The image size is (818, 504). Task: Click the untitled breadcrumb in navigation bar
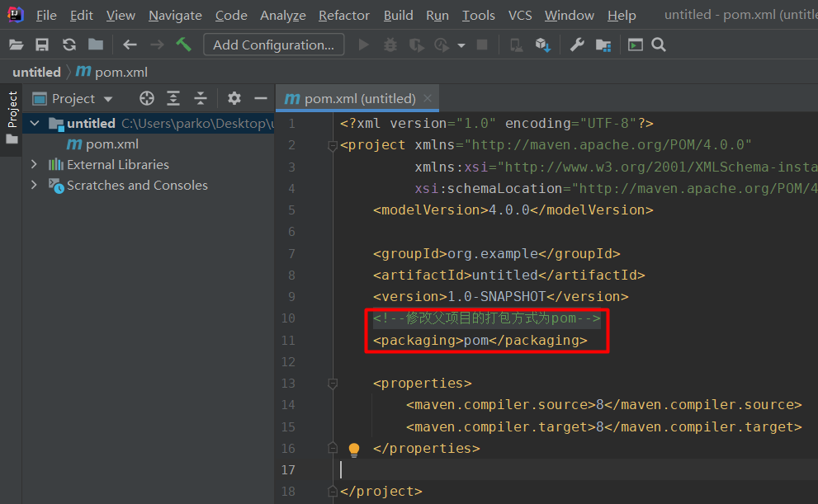tap(36, 72)
